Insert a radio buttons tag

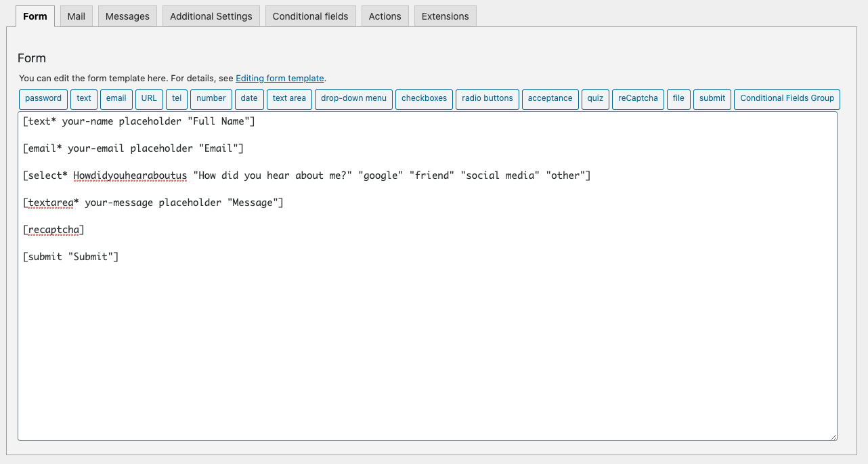(487, 99)
